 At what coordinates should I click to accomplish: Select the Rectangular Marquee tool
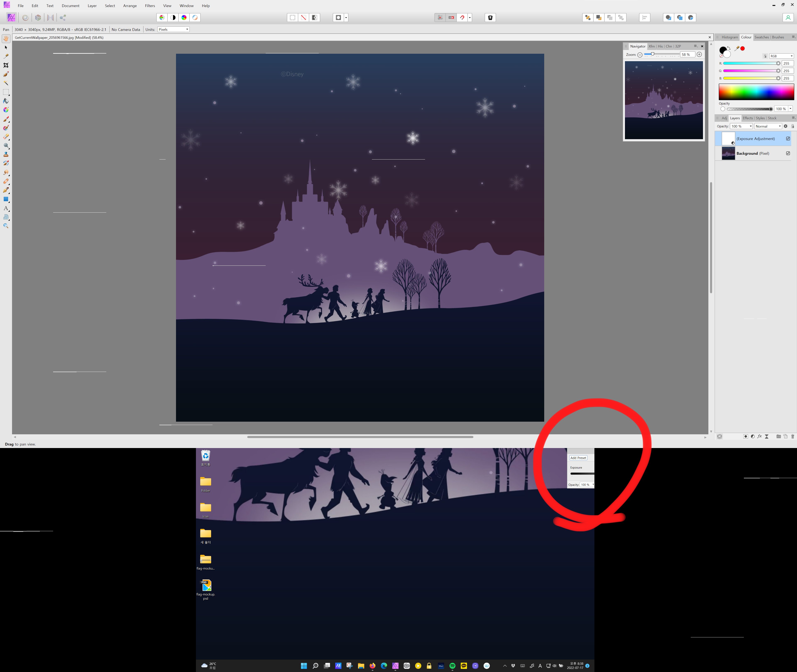pos(6,92)
